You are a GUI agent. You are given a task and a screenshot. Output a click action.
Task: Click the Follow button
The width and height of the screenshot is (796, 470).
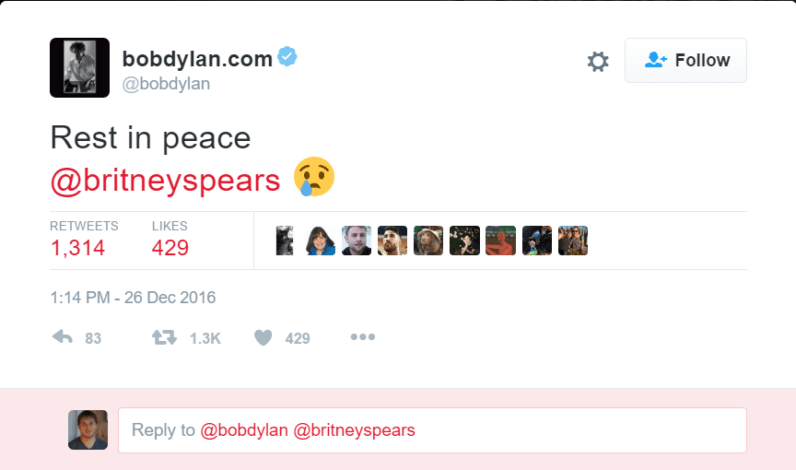click(x=685, y=60)
